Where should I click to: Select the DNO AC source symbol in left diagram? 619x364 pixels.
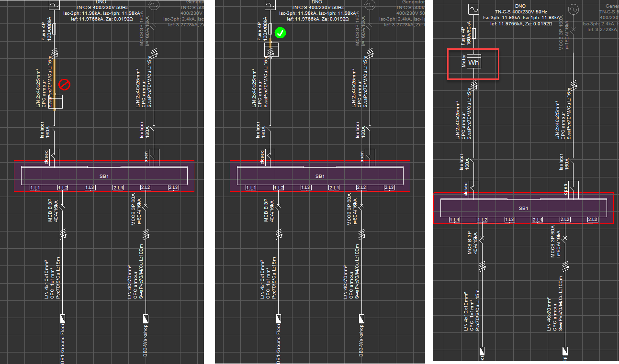click(x=54, y=5)
